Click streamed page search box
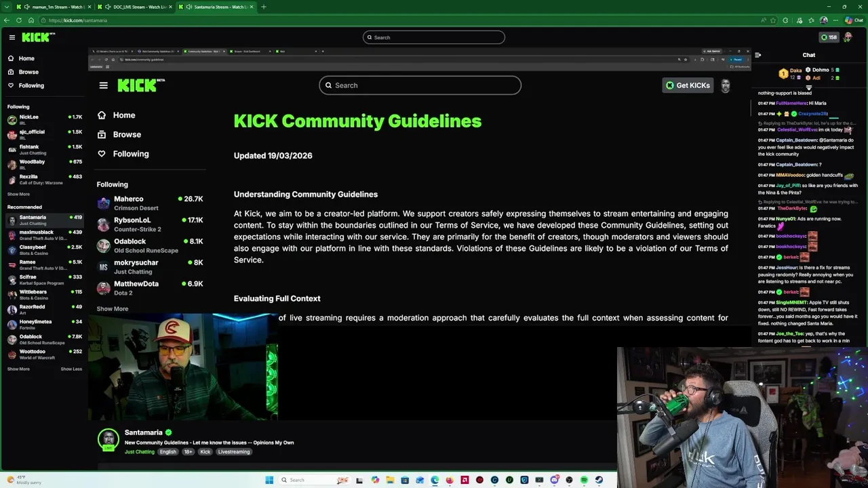868x488 pixels. [x=420, y=85]
